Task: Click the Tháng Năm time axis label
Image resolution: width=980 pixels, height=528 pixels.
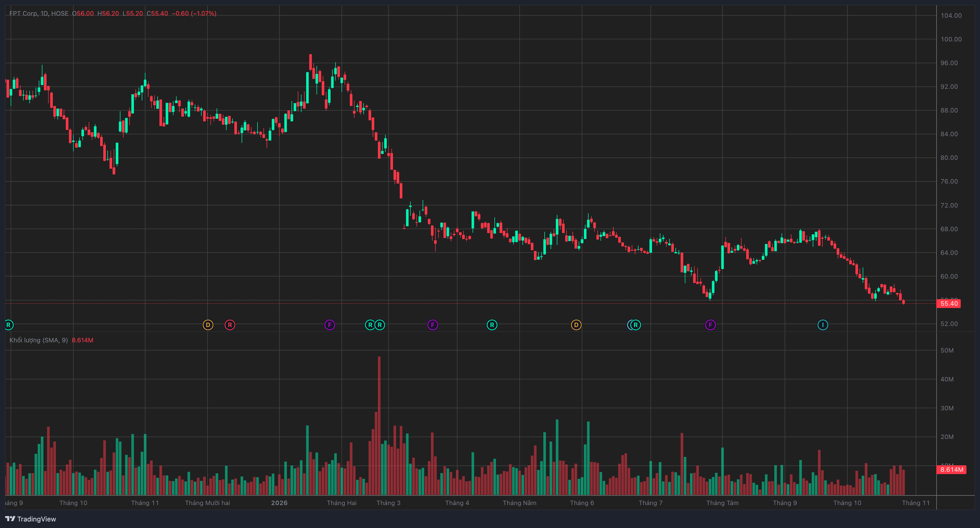Action: pyautogui.click(x=519, y=503)
